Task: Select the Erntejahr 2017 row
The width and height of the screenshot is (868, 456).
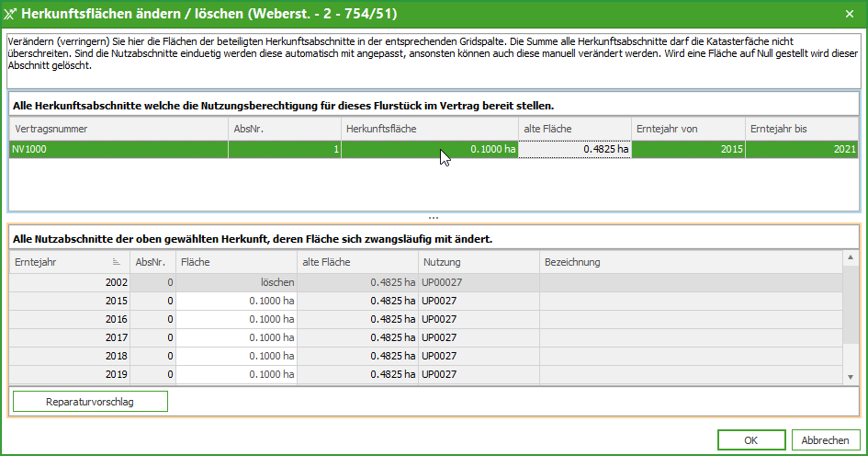Action: 70,337
